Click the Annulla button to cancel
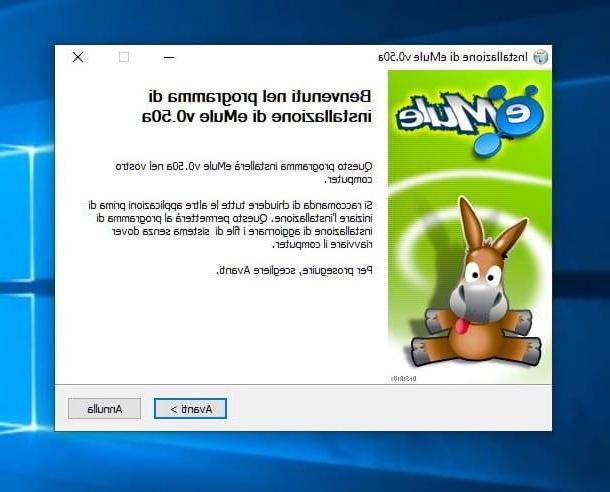Screen dimensions: 610x492 point(104,408)
